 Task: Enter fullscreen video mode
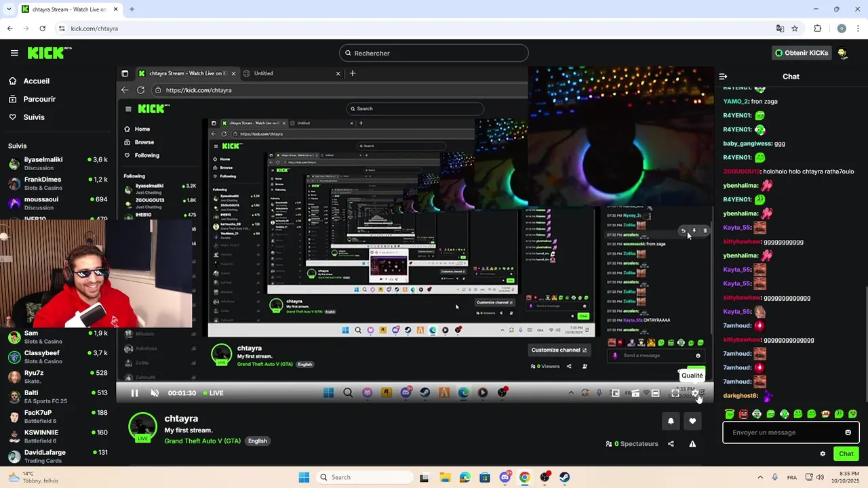point(675,393)
